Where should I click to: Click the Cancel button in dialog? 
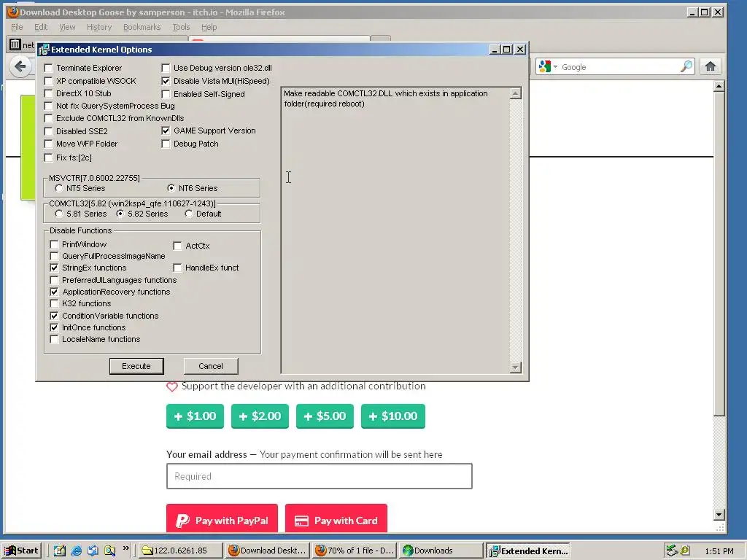point(211,366)
